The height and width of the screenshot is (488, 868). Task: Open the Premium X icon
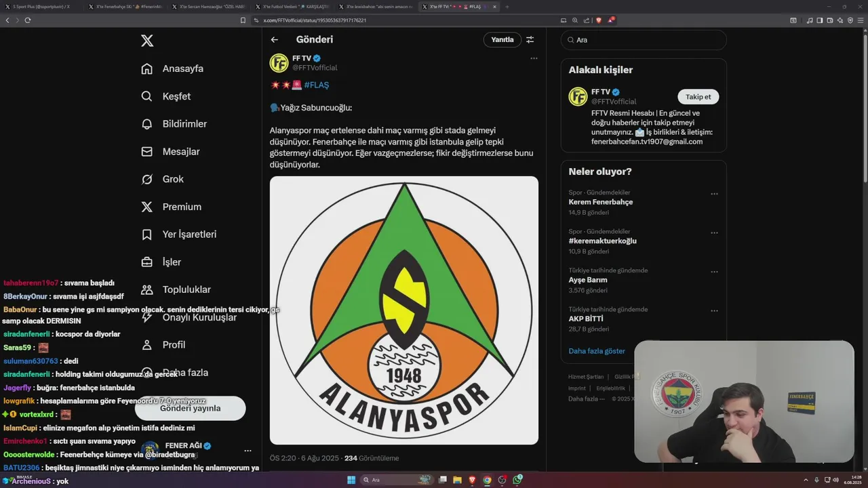click(x=146, y=207)
